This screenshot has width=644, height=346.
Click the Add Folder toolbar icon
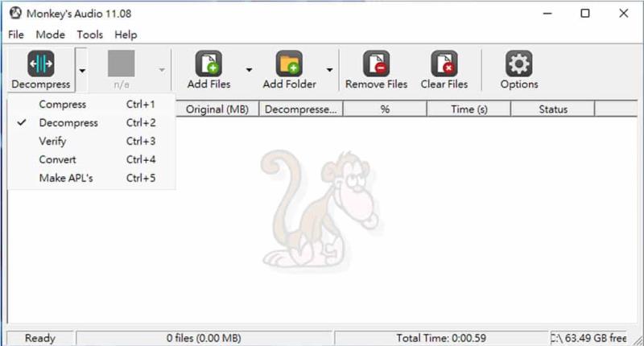pyautogui.click(x=289, y=64)
